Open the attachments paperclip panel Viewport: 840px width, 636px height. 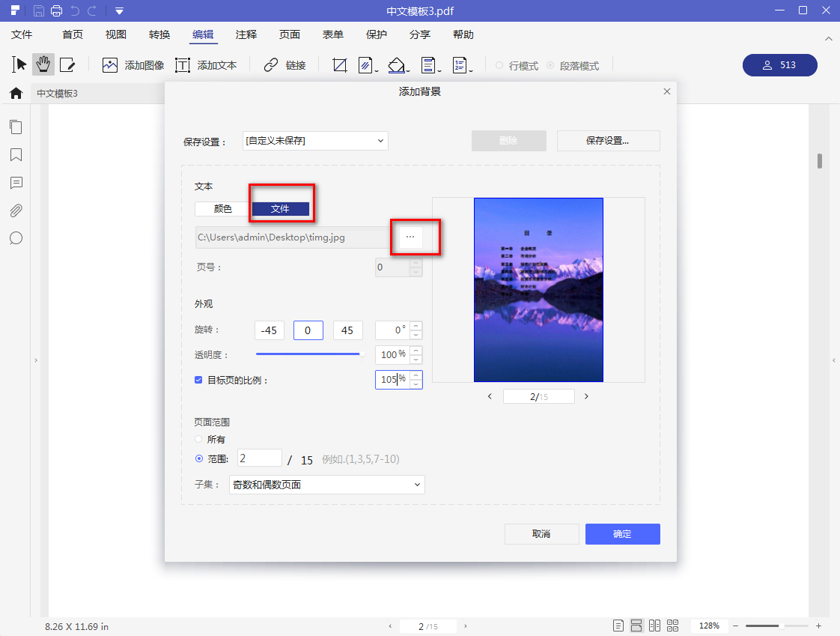click(16, 211)
